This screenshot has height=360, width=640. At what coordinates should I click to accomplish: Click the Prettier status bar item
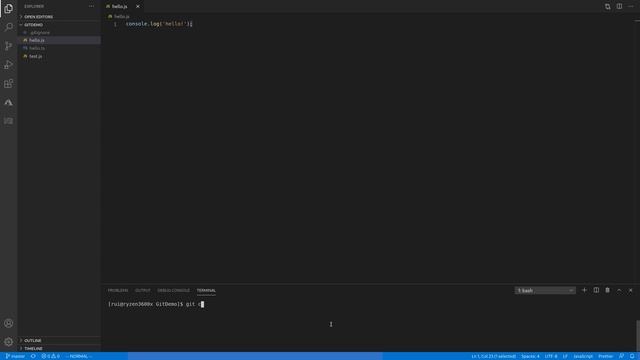[606, 356]
